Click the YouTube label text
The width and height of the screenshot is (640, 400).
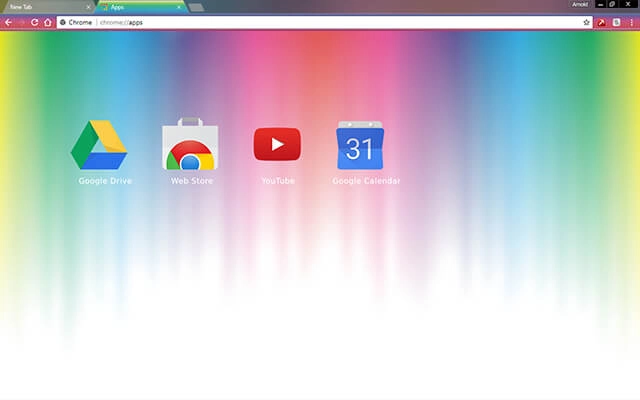278,181
